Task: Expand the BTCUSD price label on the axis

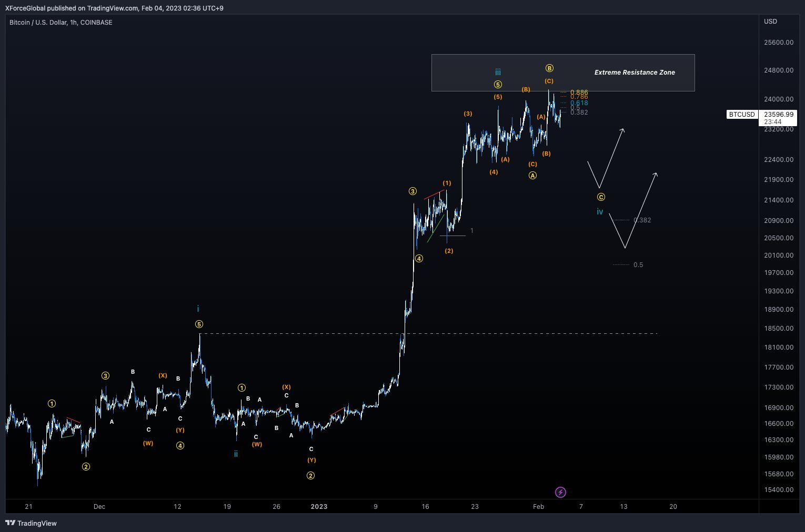Action: (x=742, y=114)
